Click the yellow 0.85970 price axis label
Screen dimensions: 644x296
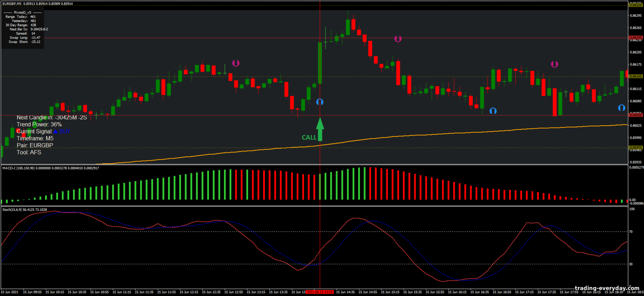[635, 148]
